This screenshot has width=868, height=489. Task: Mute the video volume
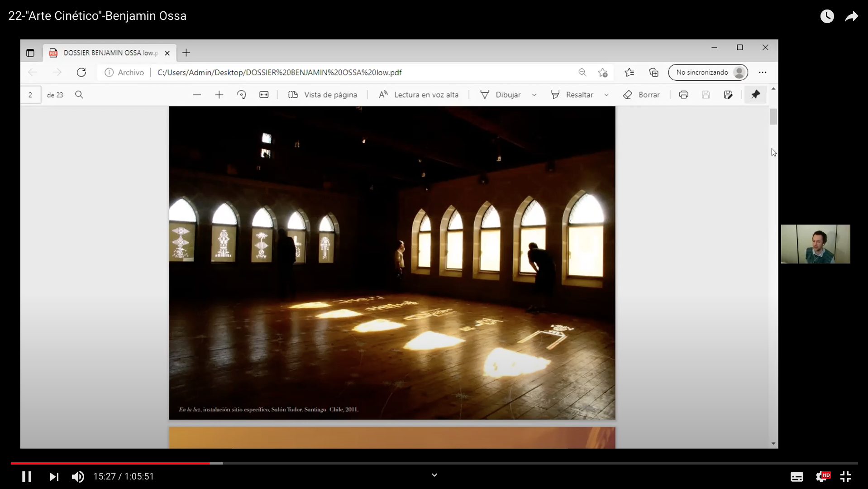click(x=78, y=477)
